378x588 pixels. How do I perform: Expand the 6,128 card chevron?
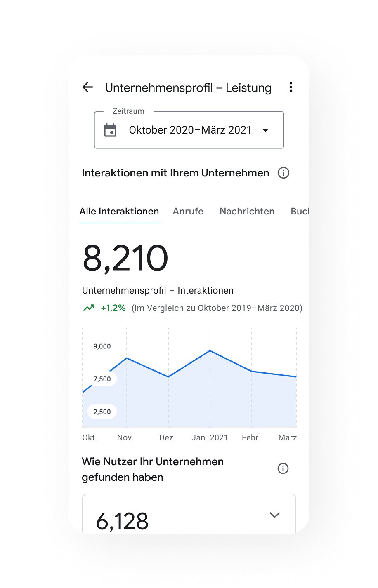[x=274, y=515]
